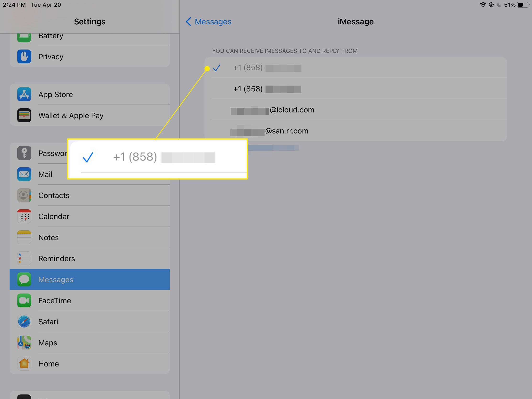Open Home settings
The image size is (532, 399).
[90, 363]
